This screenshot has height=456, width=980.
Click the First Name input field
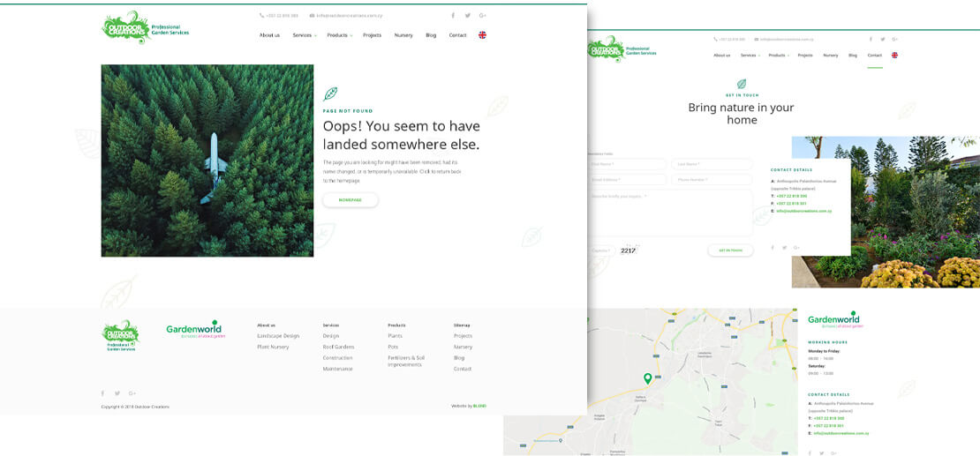627,164
